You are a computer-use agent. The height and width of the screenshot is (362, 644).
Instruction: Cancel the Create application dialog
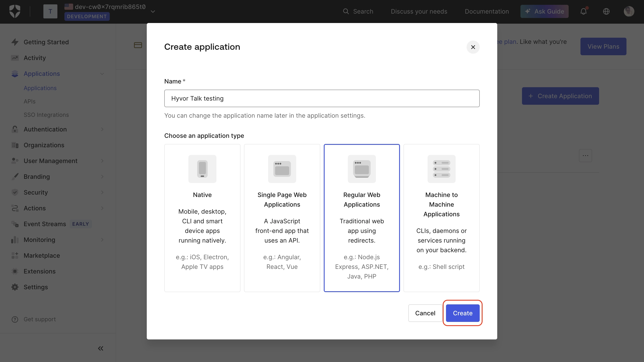(425, 313)
